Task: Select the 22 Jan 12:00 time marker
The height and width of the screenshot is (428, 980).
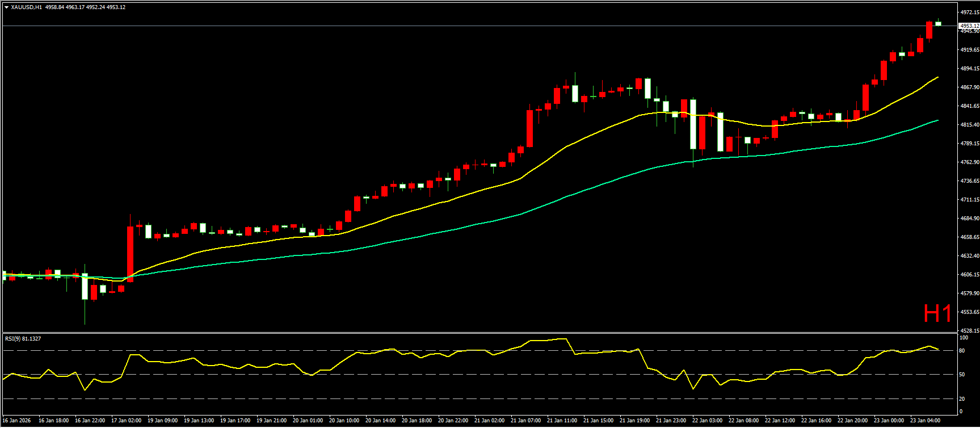Action: (780, 421)
